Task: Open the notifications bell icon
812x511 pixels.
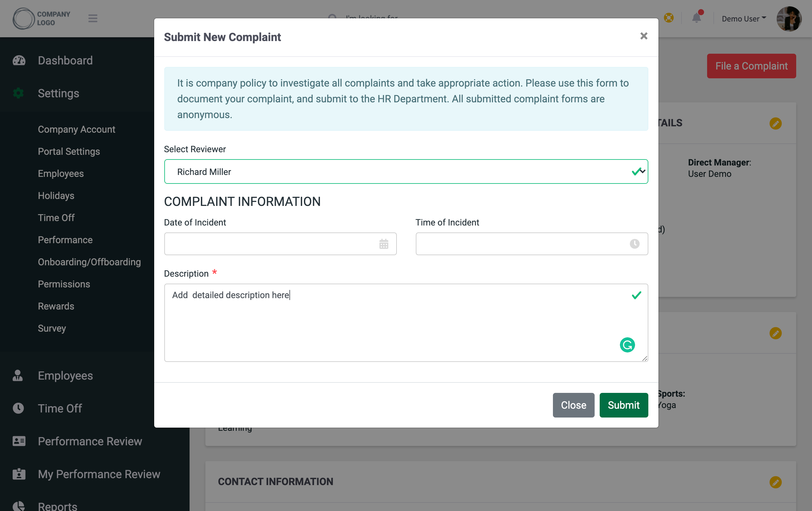Action: [x=696, y=17]
